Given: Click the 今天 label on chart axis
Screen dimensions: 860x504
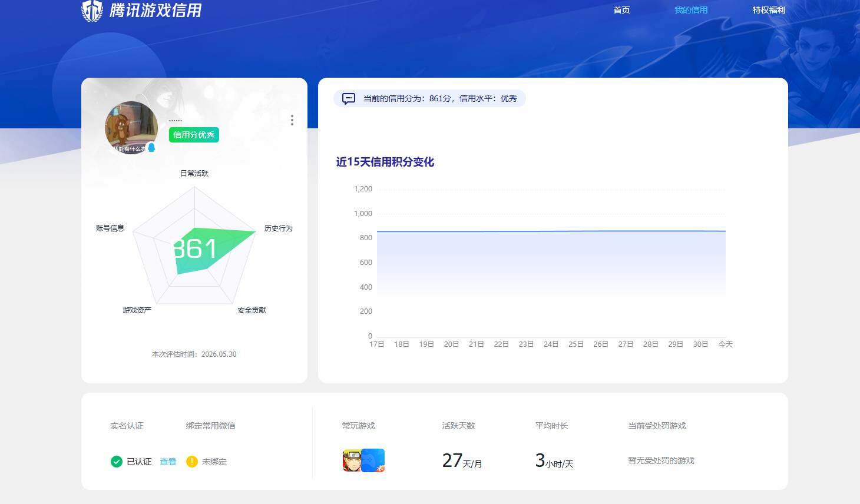Looking at the screenshot, I should click(x=726, y=344).
